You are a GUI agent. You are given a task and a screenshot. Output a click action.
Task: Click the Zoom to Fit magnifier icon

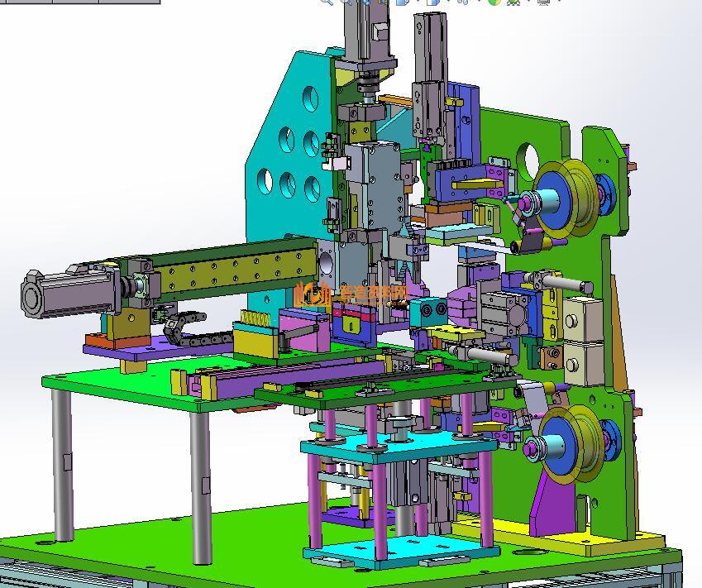327,2
